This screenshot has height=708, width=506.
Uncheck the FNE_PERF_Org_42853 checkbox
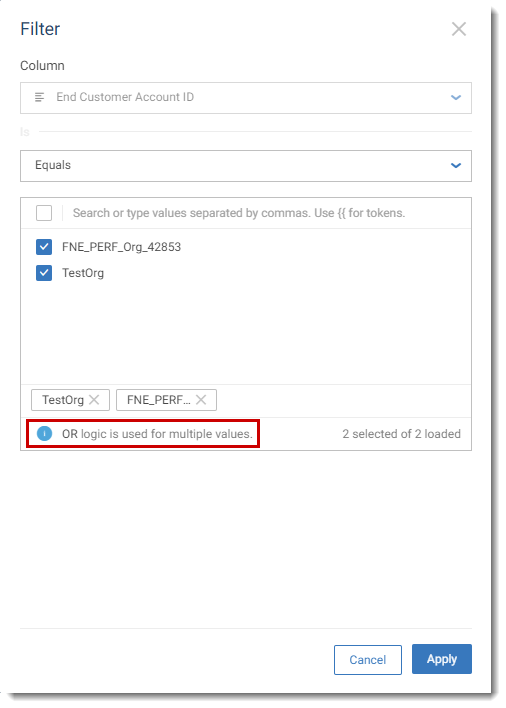pos(44,247)
